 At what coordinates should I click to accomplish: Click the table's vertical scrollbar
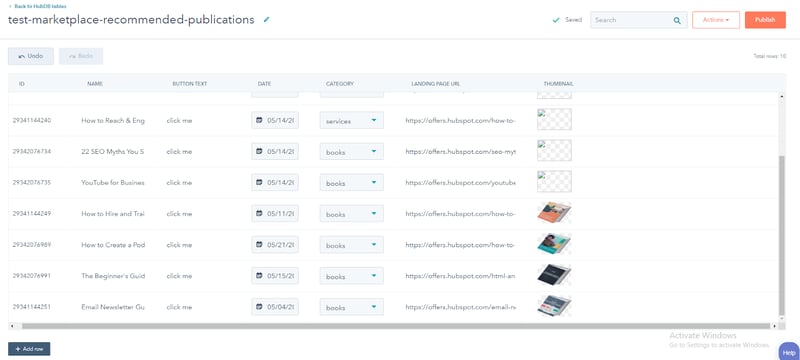click(782, 236)
